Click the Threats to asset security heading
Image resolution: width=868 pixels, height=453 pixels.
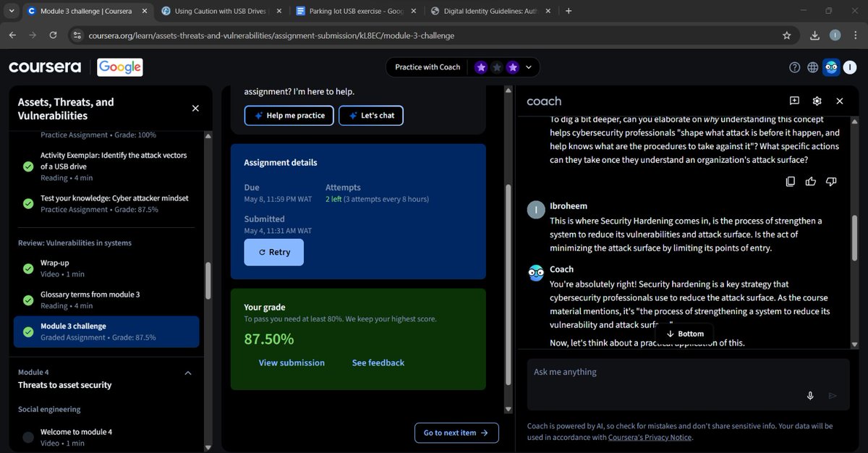pyautogui.click(x=65, y=385)
